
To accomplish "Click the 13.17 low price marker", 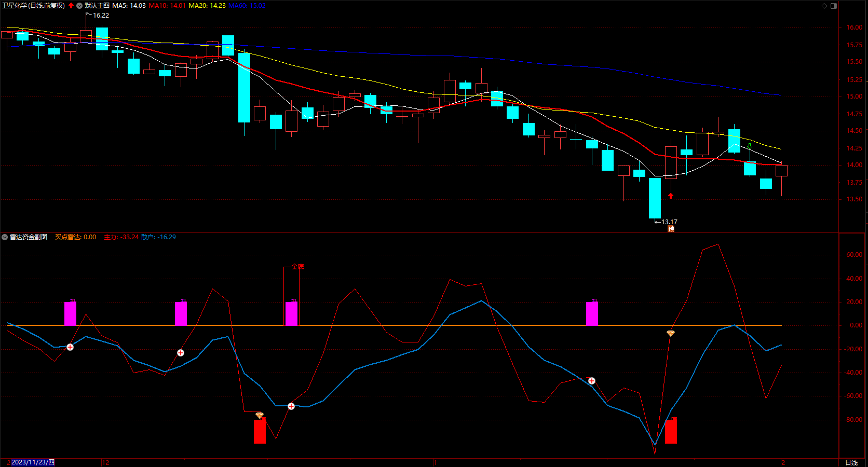I will click(669, 222).
